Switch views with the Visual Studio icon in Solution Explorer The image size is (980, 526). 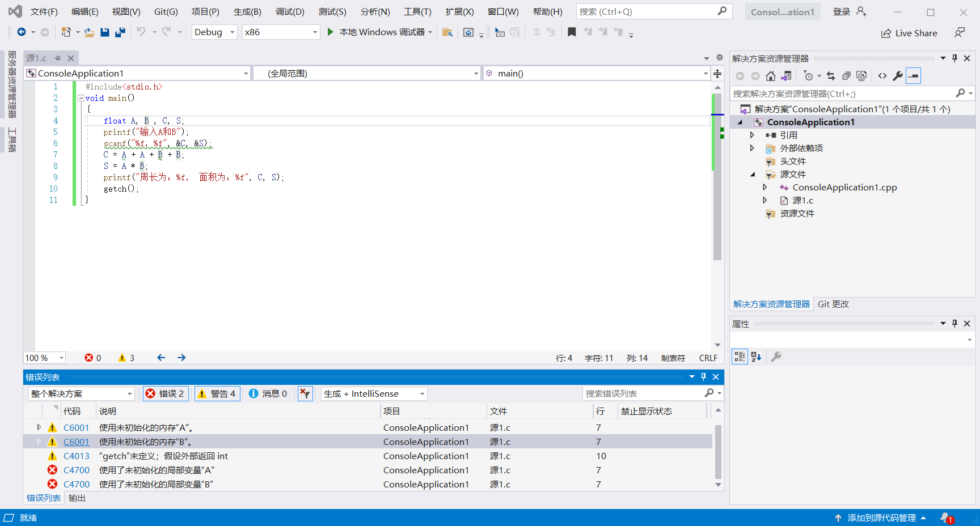point(786,76)
